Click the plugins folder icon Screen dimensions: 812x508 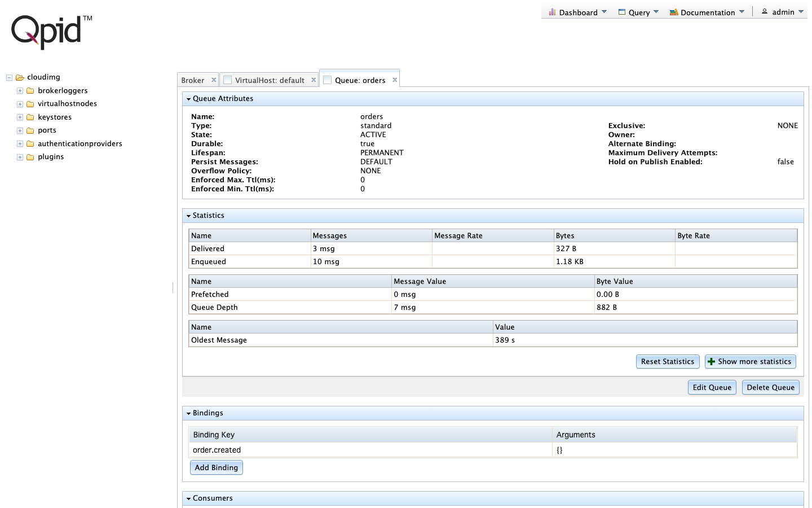[x=30, y=157]
